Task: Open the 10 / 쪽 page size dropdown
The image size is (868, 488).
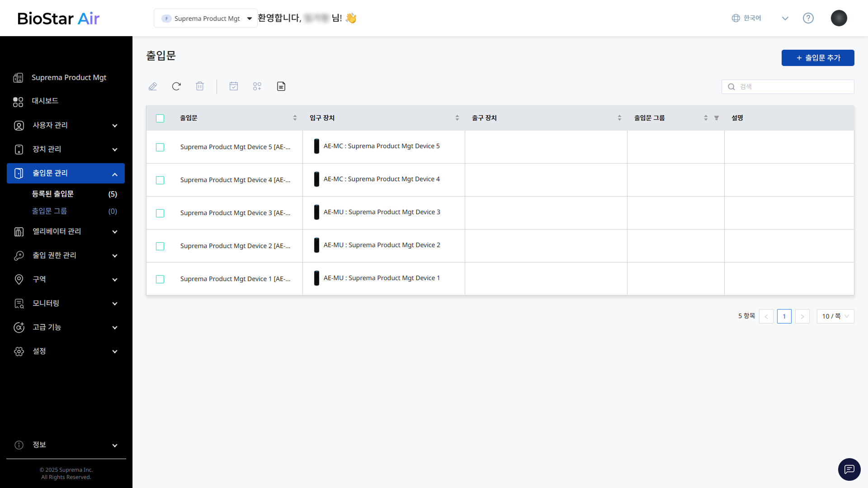Action: point(835,316)
